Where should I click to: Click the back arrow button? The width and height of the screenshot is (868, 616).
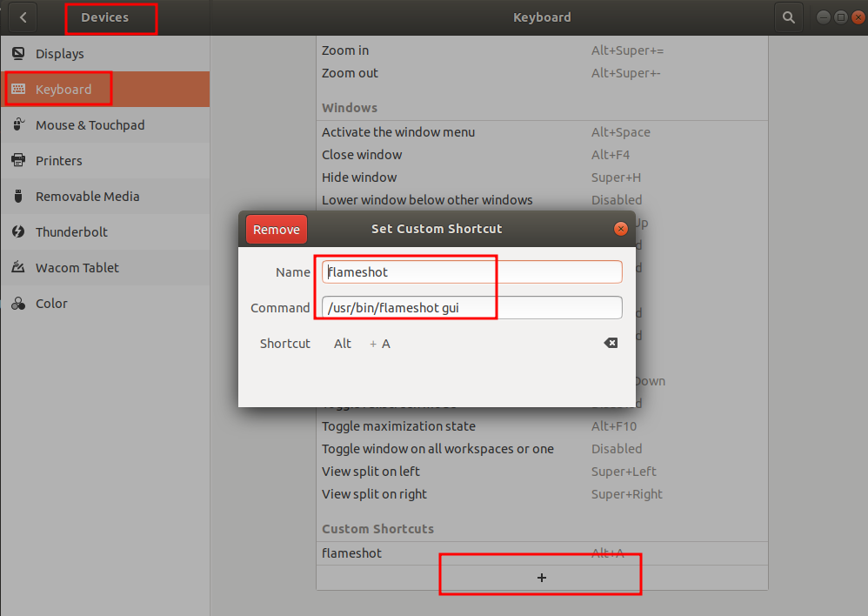tap(23, 17)
